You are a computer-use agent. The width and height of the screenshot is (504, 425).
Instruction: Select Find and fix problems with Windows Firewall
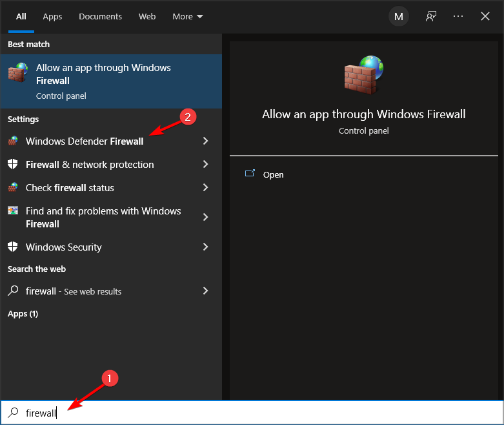click(x=111, y=218)
